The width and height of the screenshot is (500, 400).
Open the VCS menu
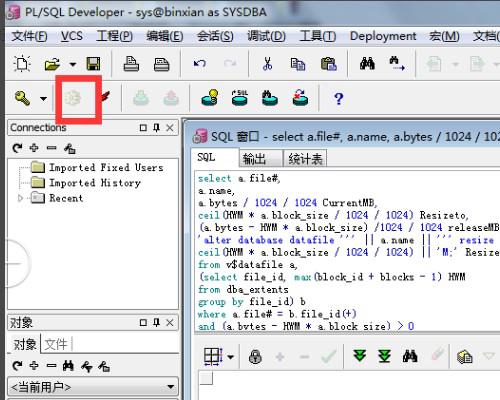click(x=72, y=36)
